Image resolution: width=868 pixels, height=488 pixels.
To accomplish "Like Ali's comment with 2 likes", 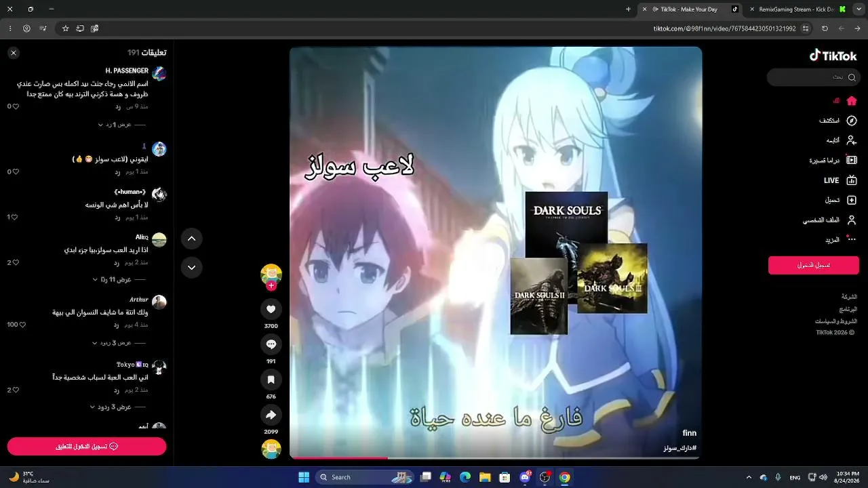I will (16, 263).
